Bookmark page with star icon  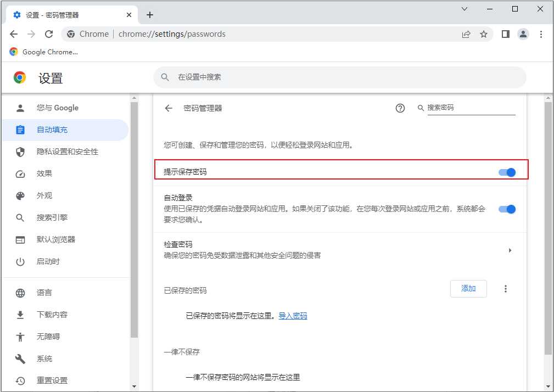[x=484, y=34]
